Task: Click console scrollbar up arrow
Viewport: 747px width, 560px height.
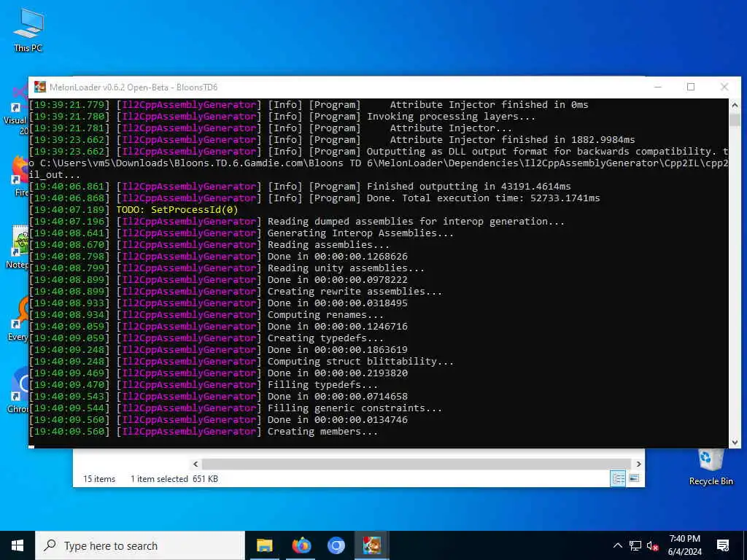Action: pos(735,105)
